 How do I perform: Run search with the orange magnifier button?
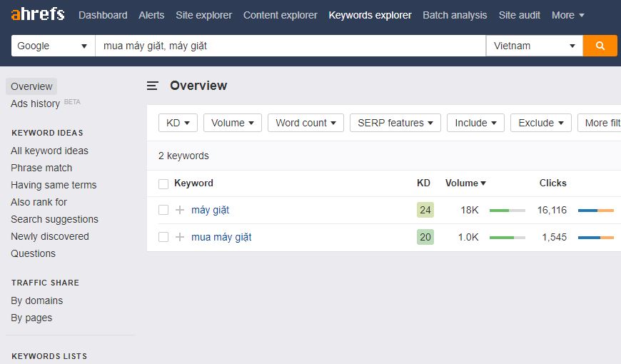[600, 46]
